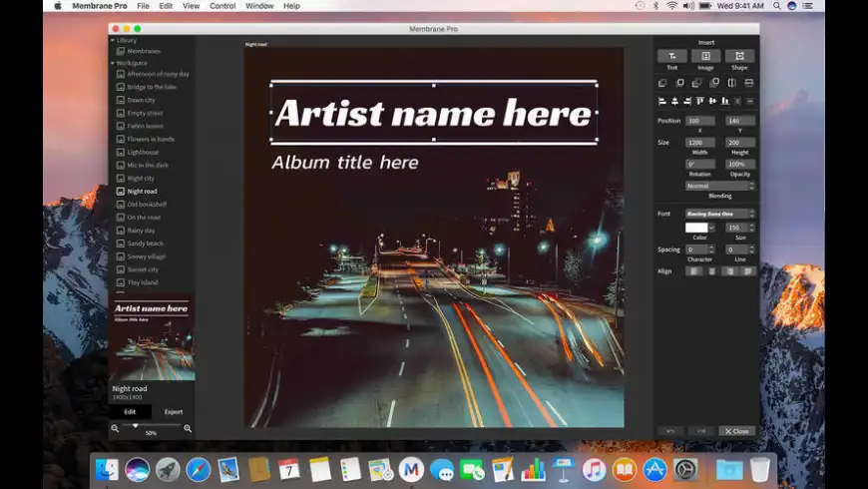Click the Insert Text icon button
The height and width of the screenshot is (489, 868).
(672, 57)
